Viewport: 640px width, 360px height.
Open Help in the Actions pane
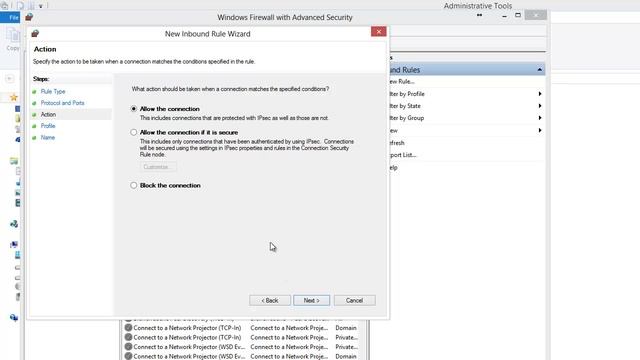point(393,167)
